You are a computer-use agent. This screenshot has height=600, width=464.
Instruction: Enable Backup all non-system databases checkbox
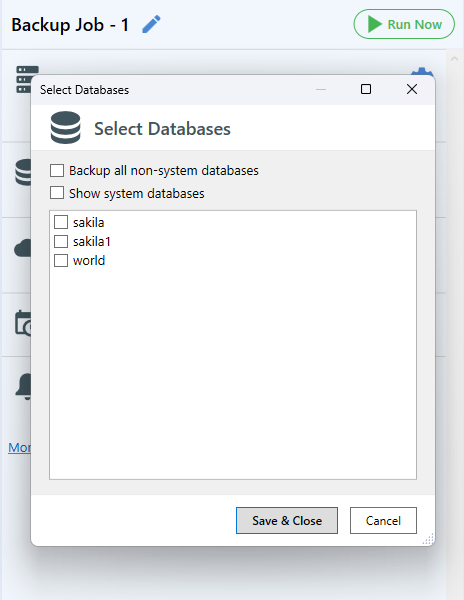(x=57, y=171)
